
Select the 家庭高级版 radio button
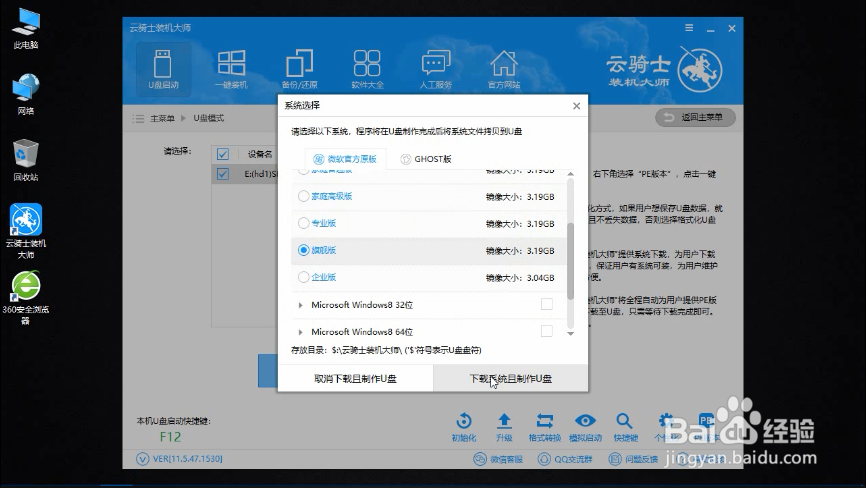point(303,196)
